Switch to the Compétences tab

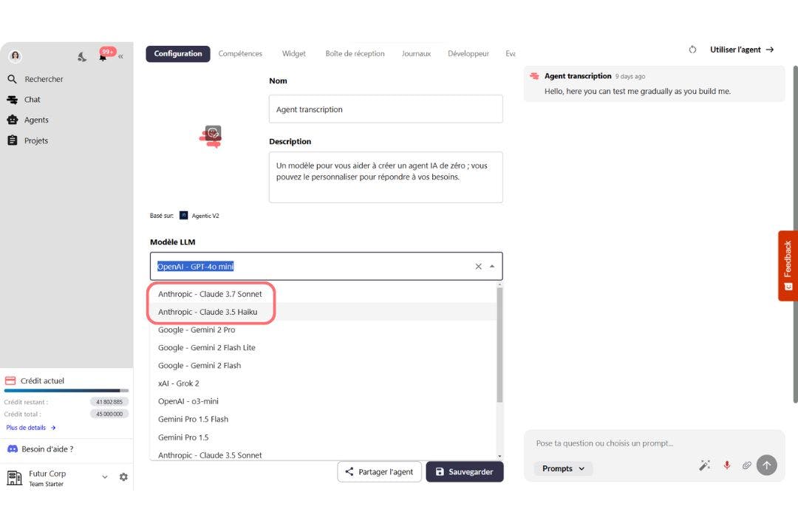click(240, 53)
